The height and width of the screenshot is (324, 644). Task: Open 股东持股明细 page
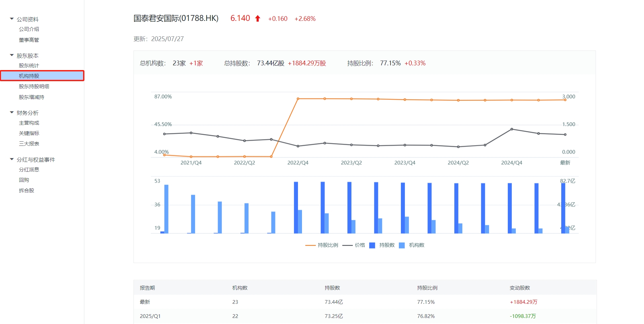34,87
